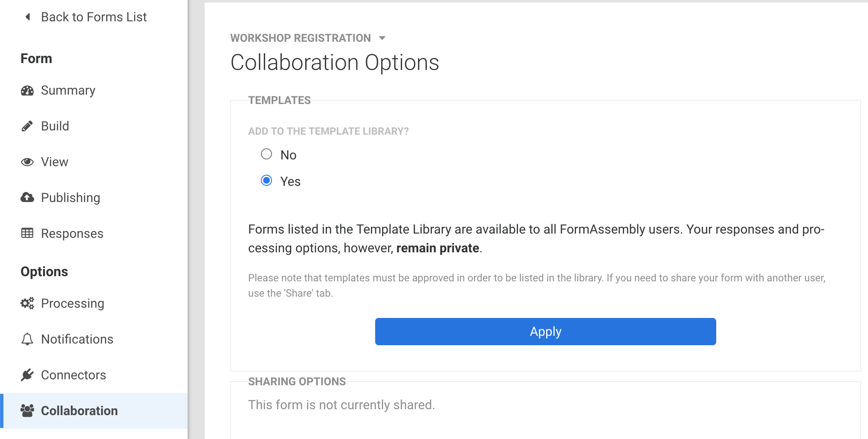Open the Notifications menu item
868x439 pixels.
(x=77, y=339)
